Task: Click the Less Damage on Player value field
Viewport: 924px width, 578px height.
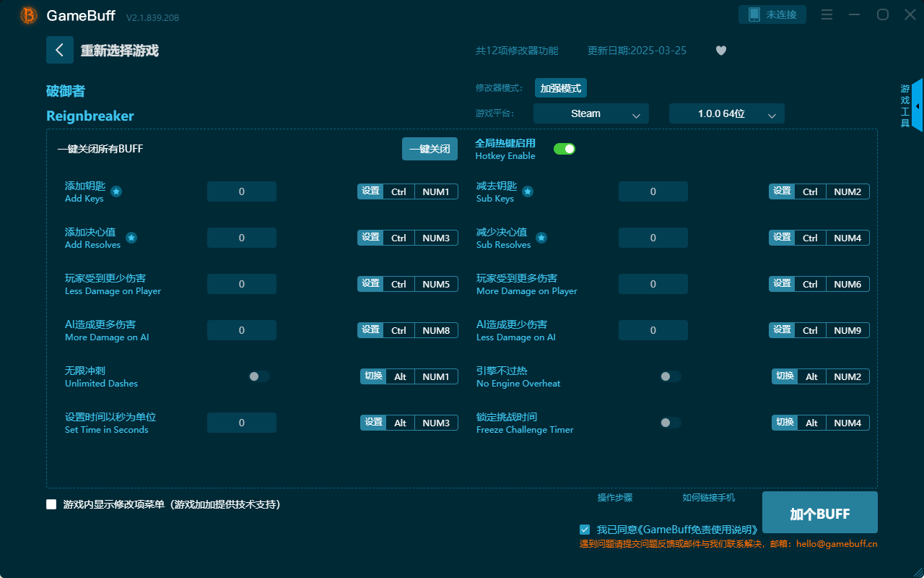Action: pyautogui.click(x=242, y=284)
